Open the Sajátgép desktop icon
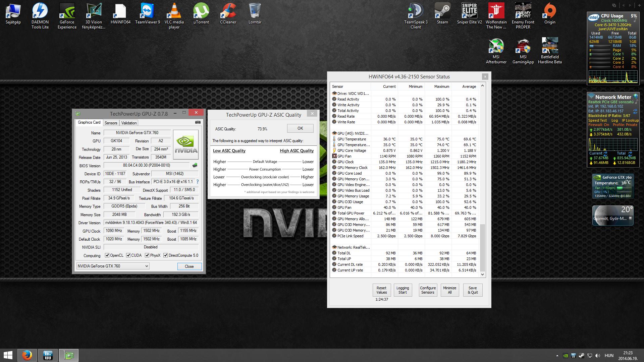This screenshot has height=362, width=644. pyautogui.click(x=13, y=14)
